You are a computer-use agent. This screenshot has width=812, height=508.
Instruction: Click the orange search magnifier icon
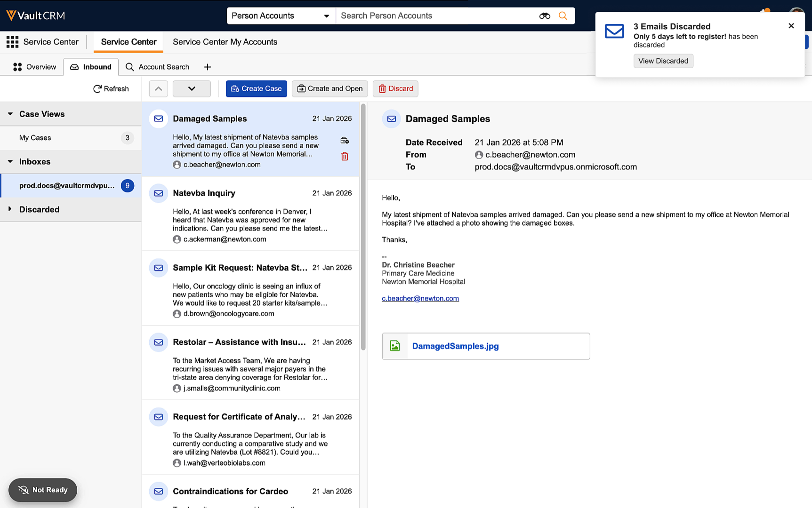563,16
